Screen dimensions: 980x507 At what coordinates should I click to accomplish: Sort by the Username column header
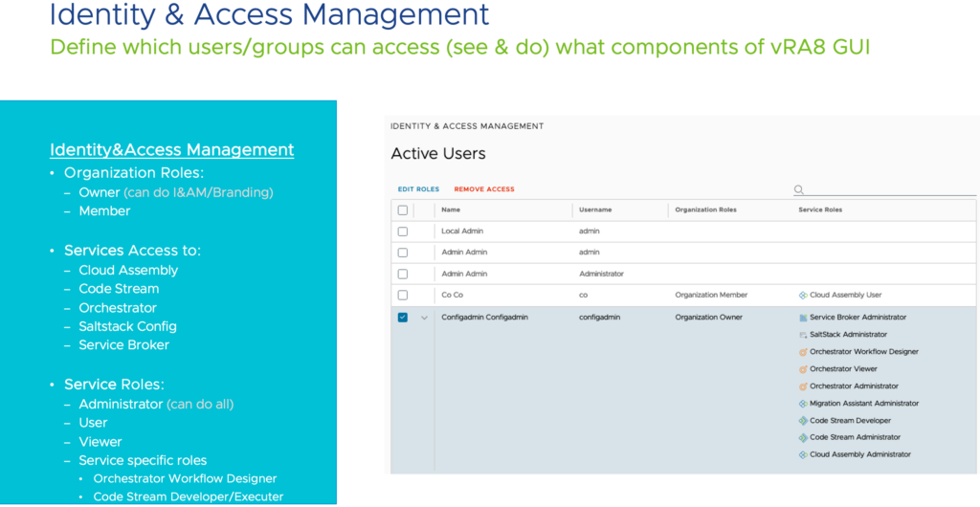click(595, 209)
